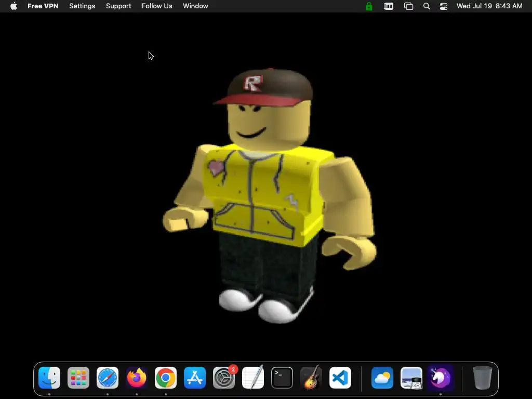Open Launchpad from the Dock
Screen dimensions: 532x399
(78, 378)
